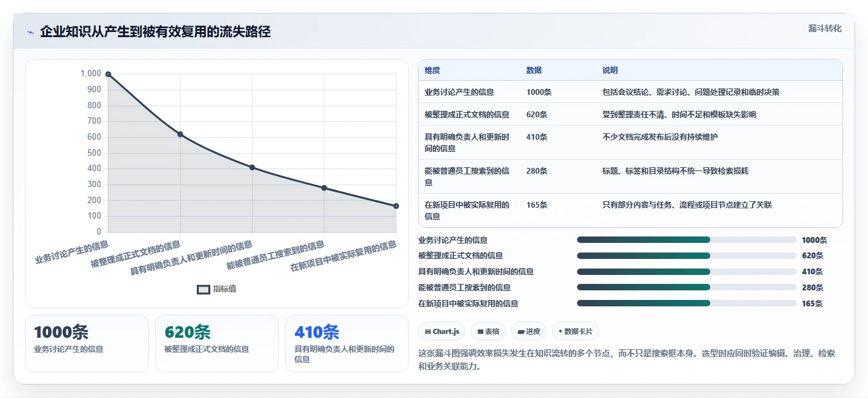This screenshot has height=398, width=868.
Task: Click the chart data point at 410
Action: click(252, 167)
